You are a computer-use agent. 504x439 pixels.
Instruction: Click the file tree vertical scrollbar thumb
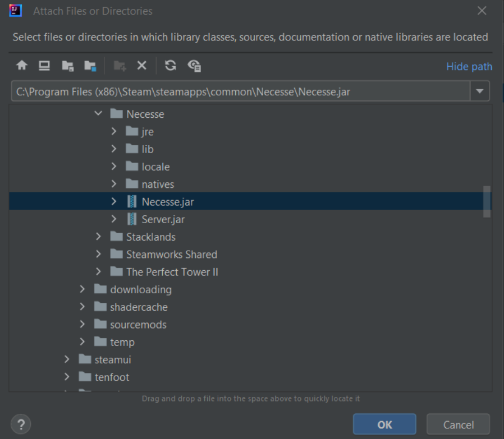tap(487, 202)
